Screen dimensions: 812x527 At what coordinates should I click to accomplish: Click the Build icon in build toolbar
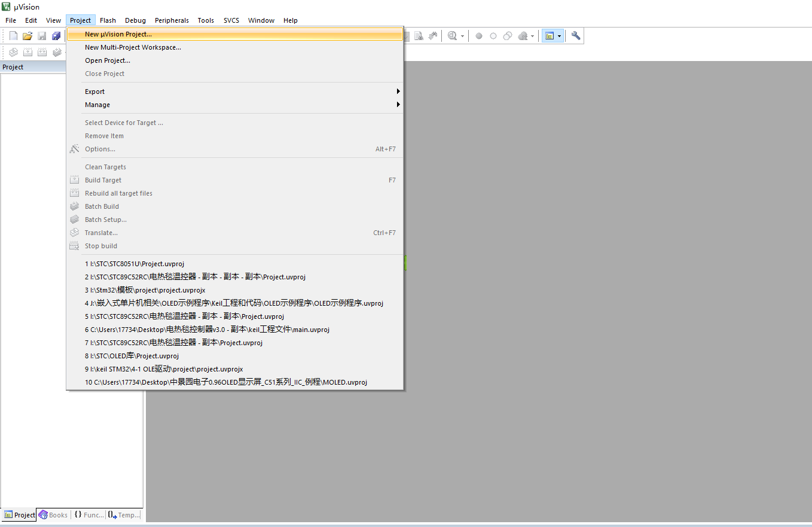click(28, 52)
